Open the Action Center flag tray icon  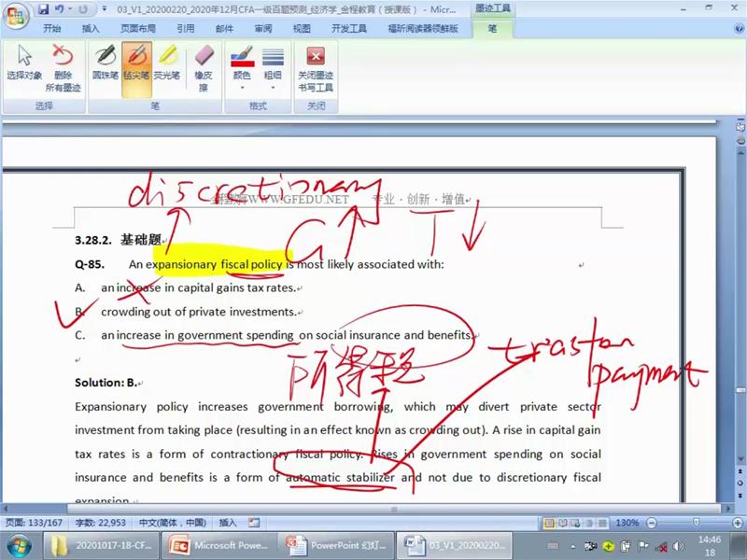pyautogui.click(x=643, y=546)
